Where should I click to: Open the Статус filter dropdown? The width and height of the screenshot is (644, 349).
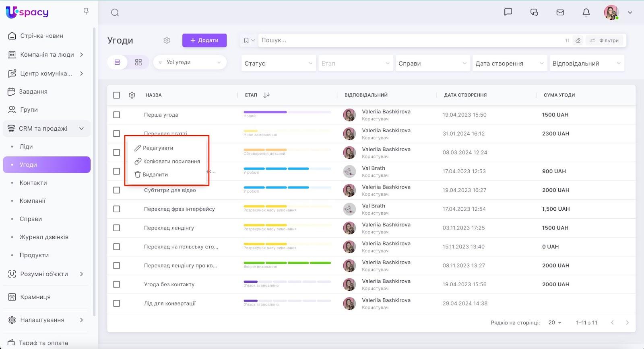pyautogui.click(x=278, y=64)
